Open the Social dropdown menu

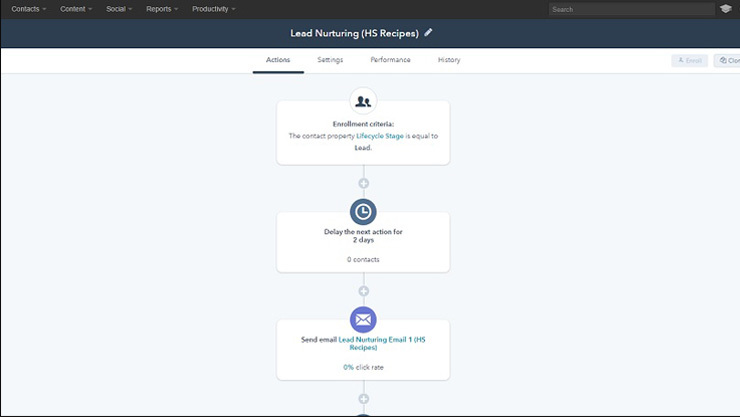click(x=119, y=9)
